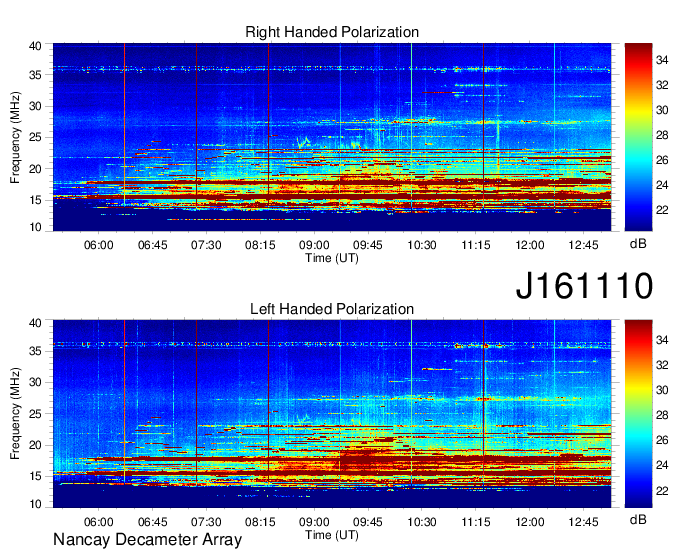
Task: Click the 10:30 tick under lower plot
Action: pyautogui.click(x=422, y=522)
